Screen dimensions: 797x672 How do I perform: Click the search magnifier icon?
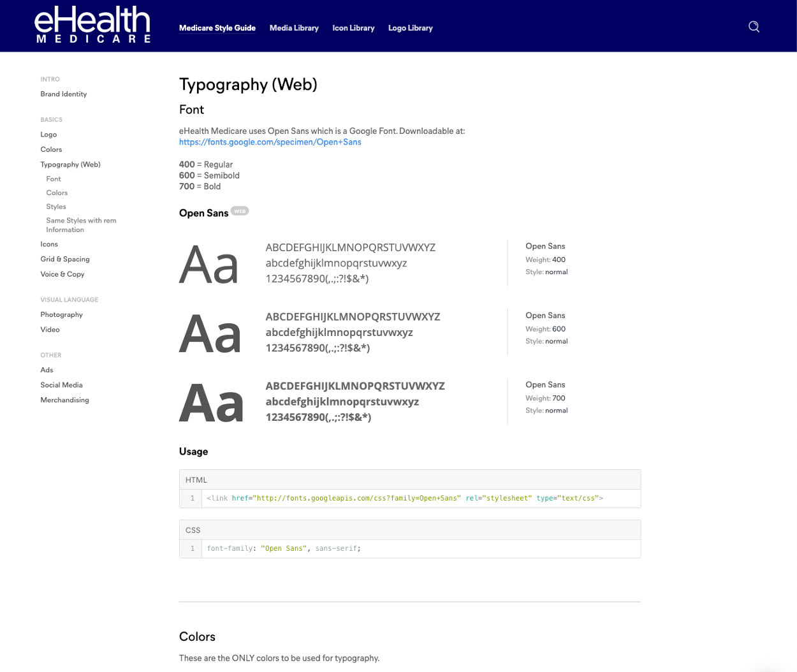(754, 27)
